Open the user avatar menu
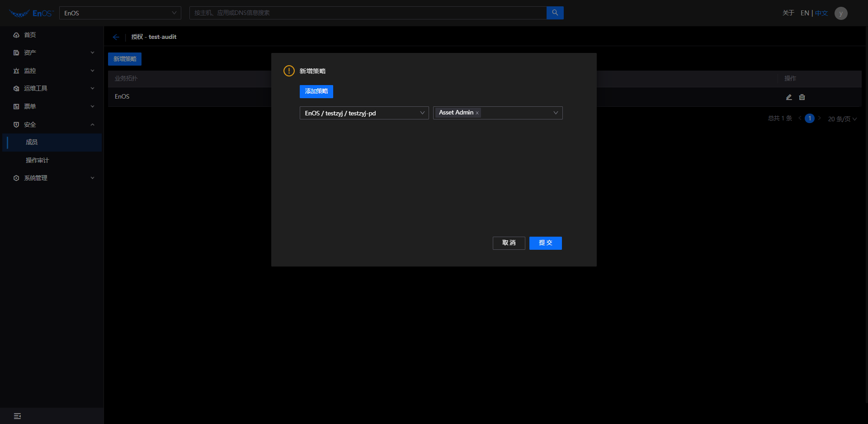868x424 pixels. click(x=841, y=13)
